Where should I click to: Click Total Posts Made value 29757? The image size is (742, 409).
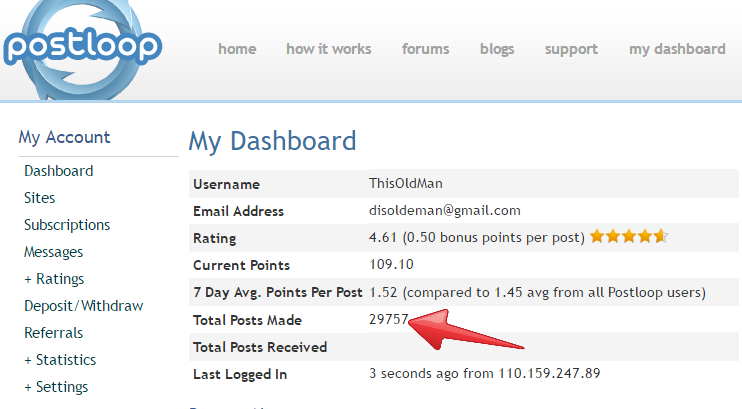(x=389, y=319)
